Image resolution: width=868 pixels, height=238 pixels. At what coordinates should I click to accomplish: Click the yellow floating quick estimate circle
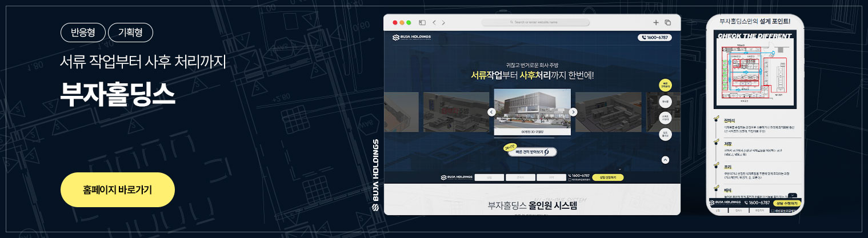(665, 85)
